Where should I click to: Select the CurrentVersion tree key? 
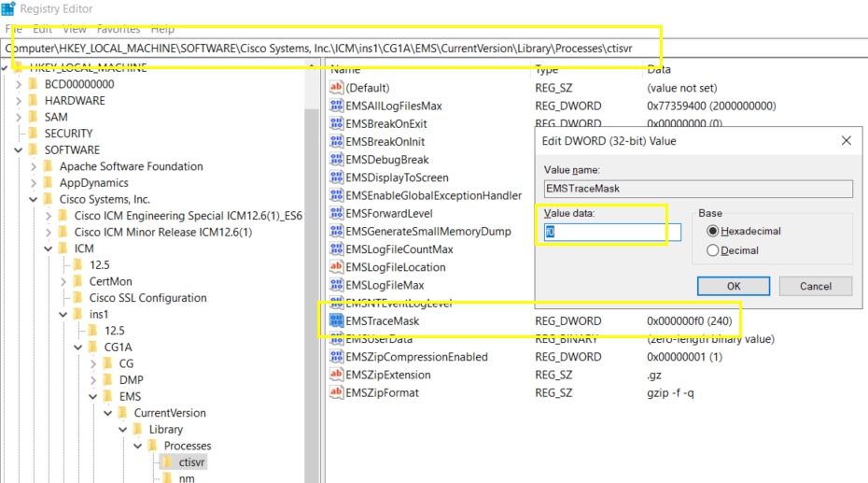(x=170, y=413)
